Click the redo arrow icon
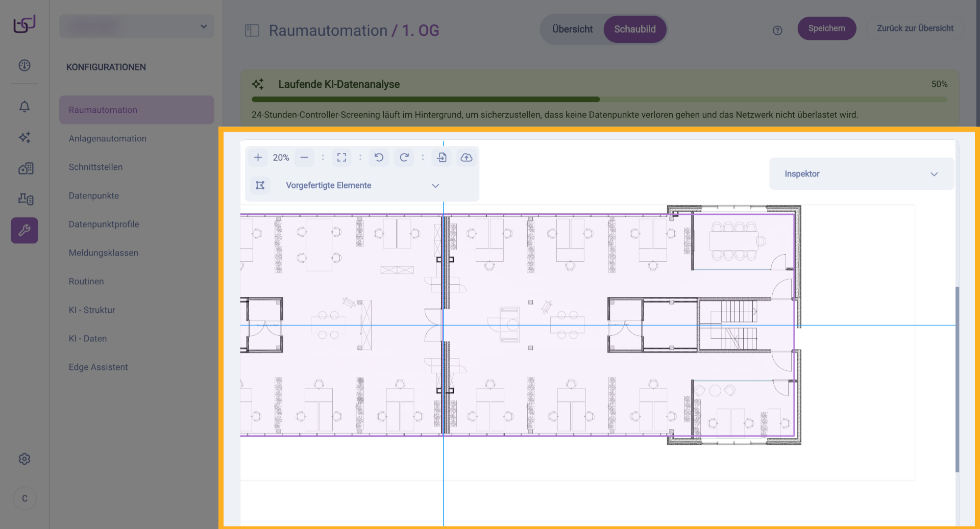This screenshot has height=529, width=980. tap(404, 158)
